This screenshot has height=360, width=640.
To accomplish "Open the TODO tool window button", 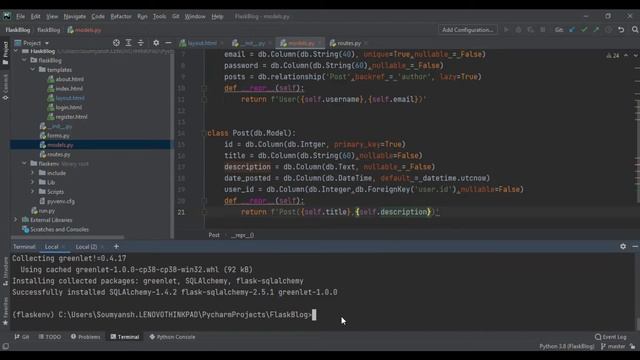I will tap(50, 337).
